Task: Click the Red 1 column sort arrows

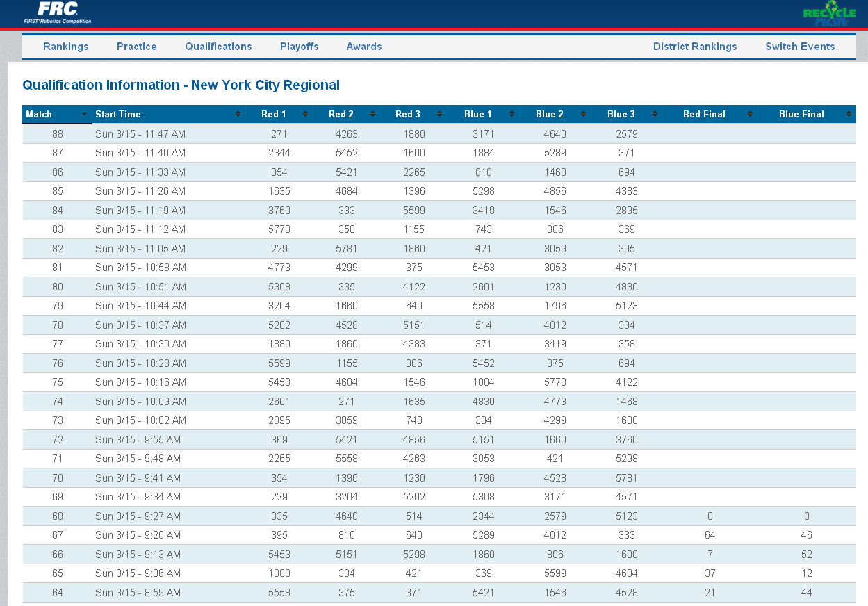Action: 306,114
